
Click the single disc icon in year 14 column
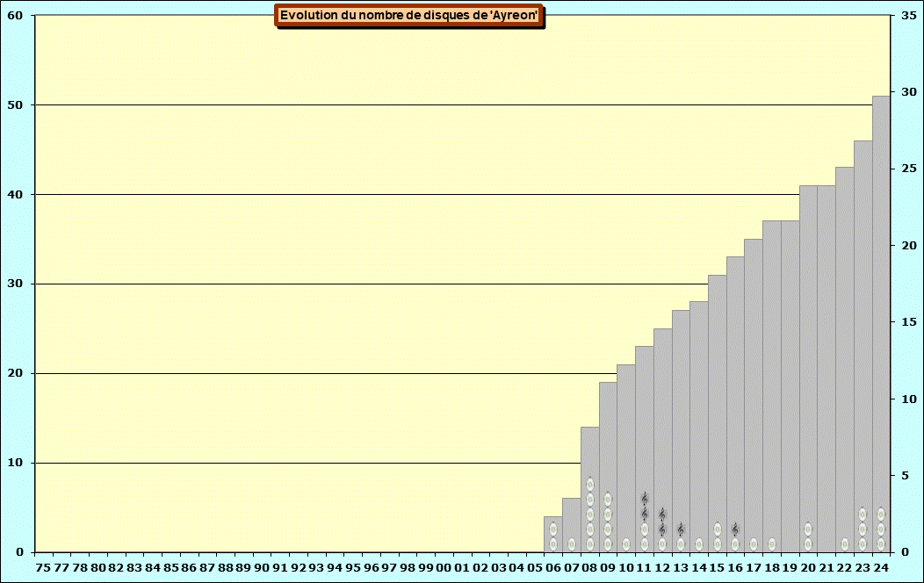coord(699,544)
